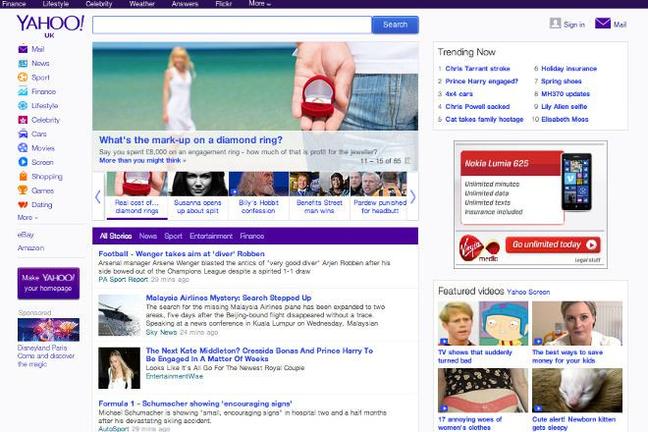Open Weather in the top navigation bar
This screenshot has width=648, height=432.
142,4
